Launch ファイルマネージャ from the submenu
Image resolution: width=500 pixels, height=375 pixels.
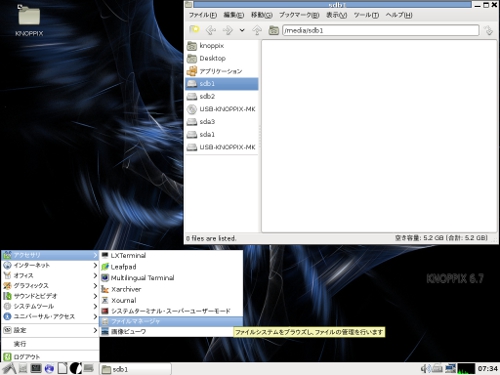pos(171,321)
